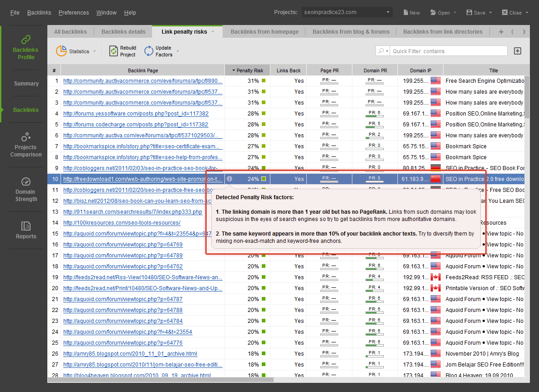
Task: Expand the Close button dropdown arrow
Action: pyautogui.click(x=527, y=13)
